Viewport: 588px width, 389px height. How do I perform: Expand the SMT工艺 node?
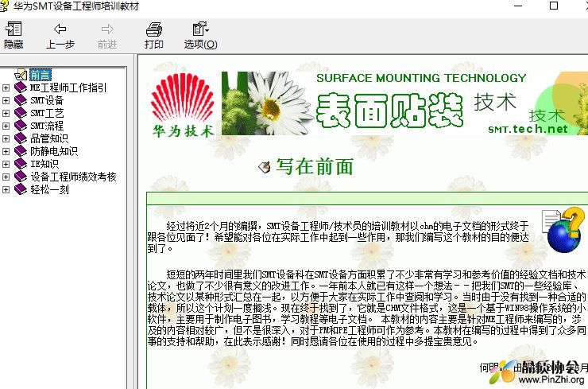tap(6, 114)
